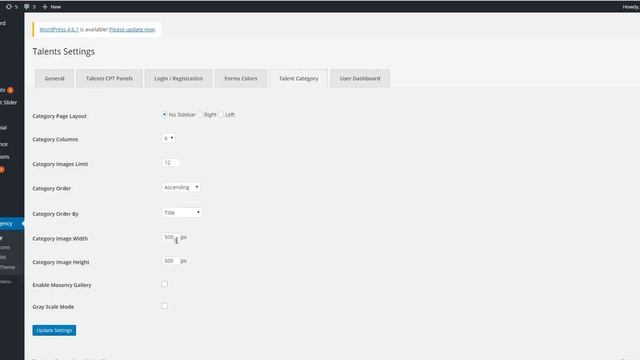The image size is (640, 360).
Task: Switch to the User Dashboard tab
Action: click(x=360, y=78)
